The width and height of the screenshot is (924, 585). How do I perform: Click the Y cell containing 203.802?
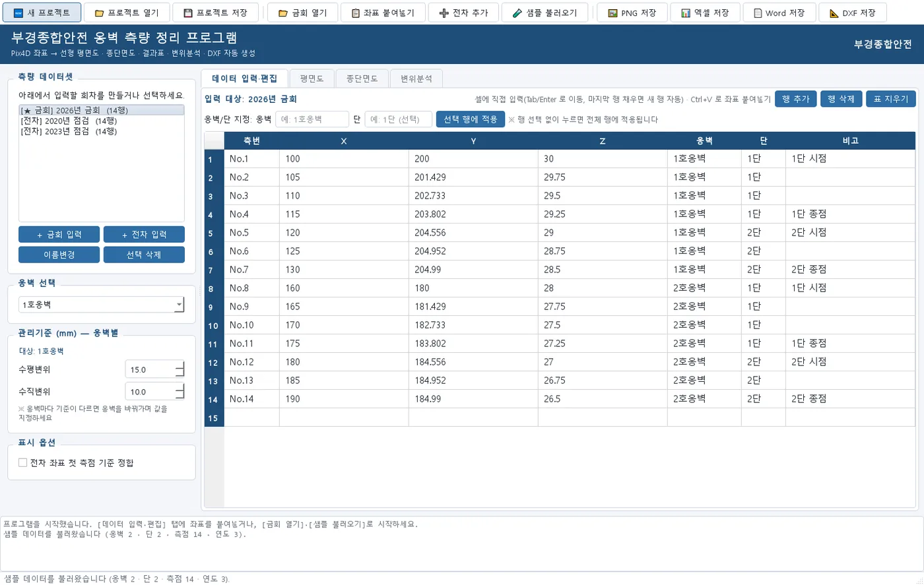coord(473,214)
